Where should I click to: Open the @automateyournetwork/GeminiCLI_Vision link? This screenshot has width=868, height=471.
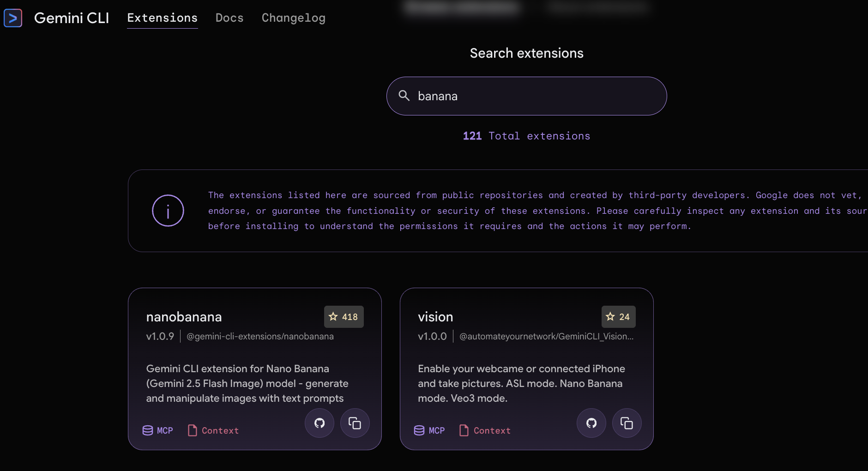pyautogui.click(x=546, y=337)
